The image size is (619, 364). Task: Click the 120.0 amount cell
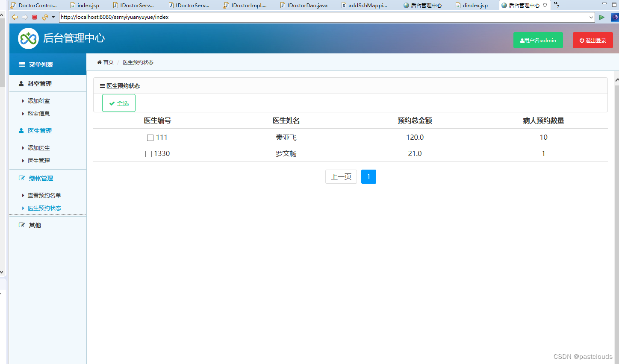click(x=415, y=137)
